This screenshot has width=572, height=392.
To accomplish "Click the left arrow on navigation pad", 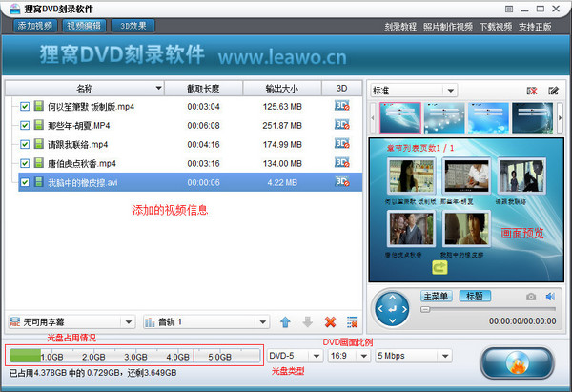I will [x=380, y=309].
